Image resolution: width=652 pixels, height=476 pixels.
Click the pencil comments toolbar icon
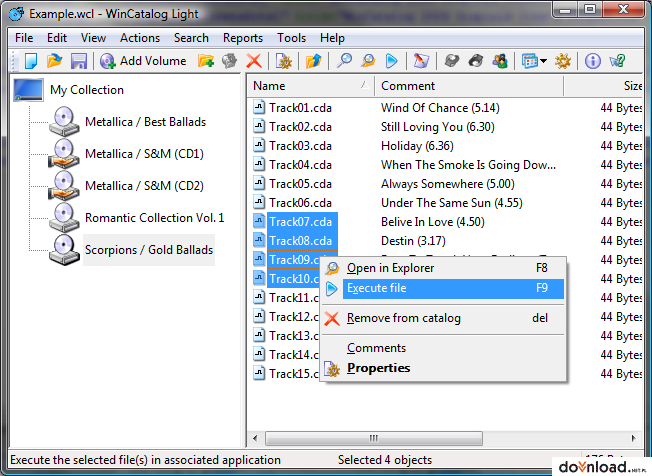click(421, 61)
